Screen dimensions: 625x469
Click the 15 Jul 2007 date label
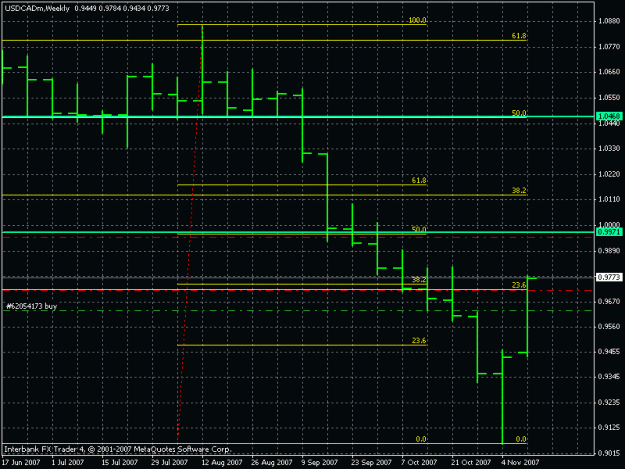(120, 462)
